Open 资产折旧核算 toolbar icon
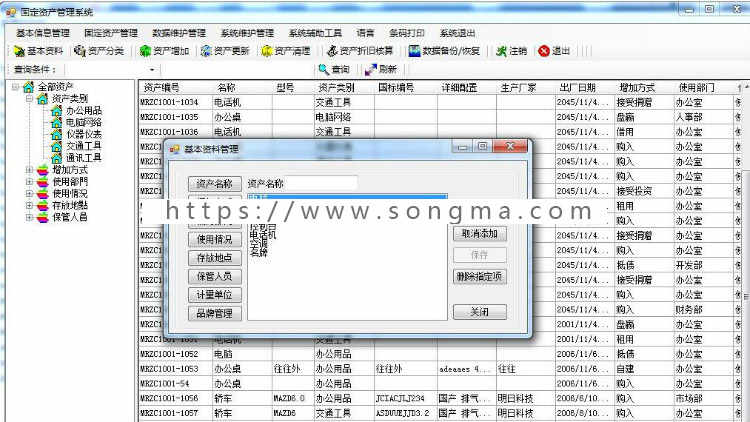The width and height of the screenshot is (750, 422). click(332, 51)
